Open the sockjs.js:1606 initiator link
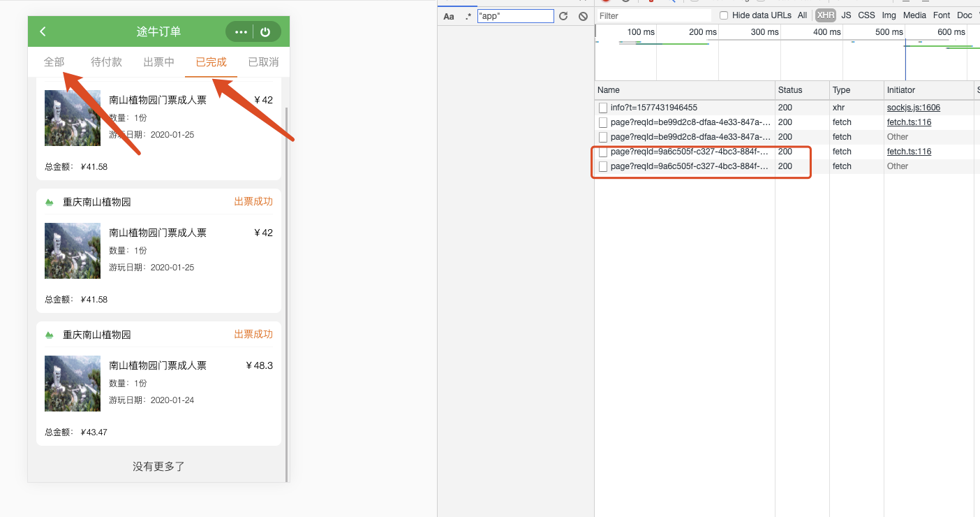This screenshot has width=980, height=517. click(913, 108)
